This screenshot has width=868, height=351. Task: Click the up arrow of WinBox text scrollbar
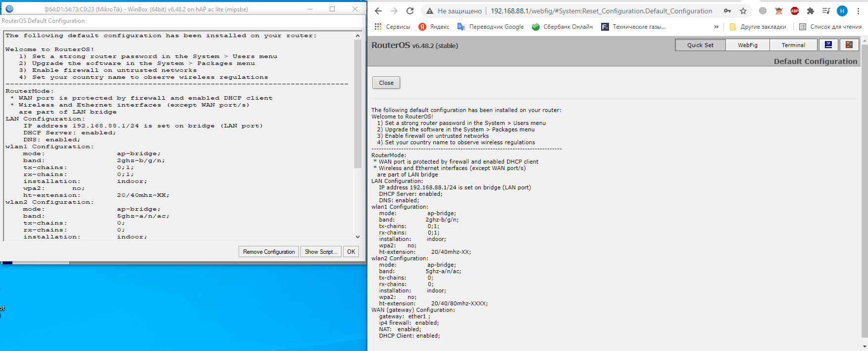(x=357, y=36)
